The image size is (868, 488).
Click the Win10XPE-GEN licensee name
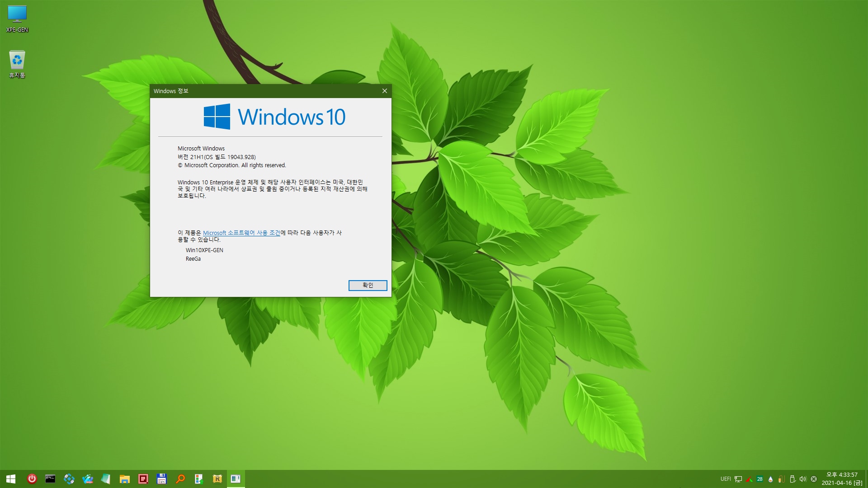click(x=204, y=250)
